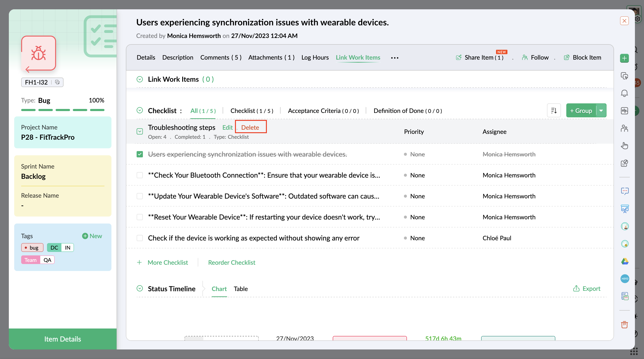Click the three-dots more tabs icon
The image size is (644, 359).
[x=395, y=58]
